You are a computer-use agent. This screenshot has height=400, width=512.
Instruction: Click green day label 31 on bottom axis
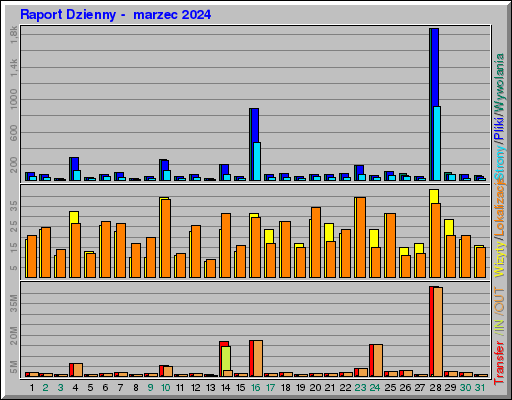[x=480, y=388]
